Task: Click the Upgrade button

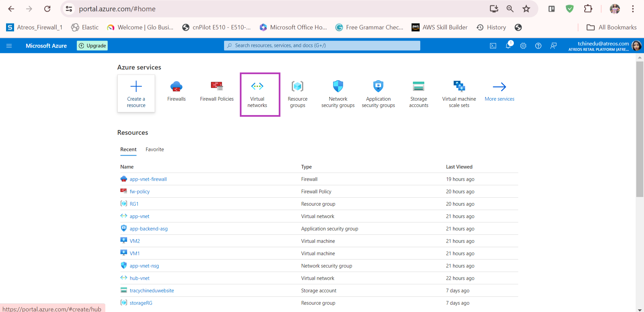Action: (92, 46)
